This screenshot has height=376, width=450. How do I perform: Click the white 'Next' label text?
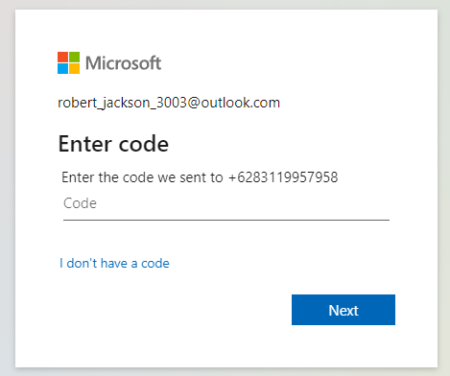click(343, 310)
